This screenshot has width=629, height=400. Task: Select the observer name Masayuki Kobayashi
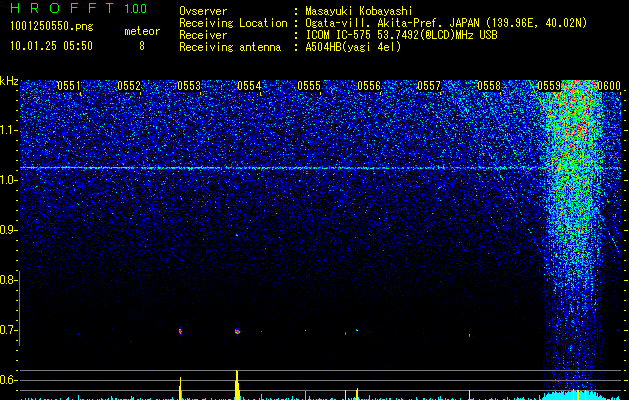[359, 11]
